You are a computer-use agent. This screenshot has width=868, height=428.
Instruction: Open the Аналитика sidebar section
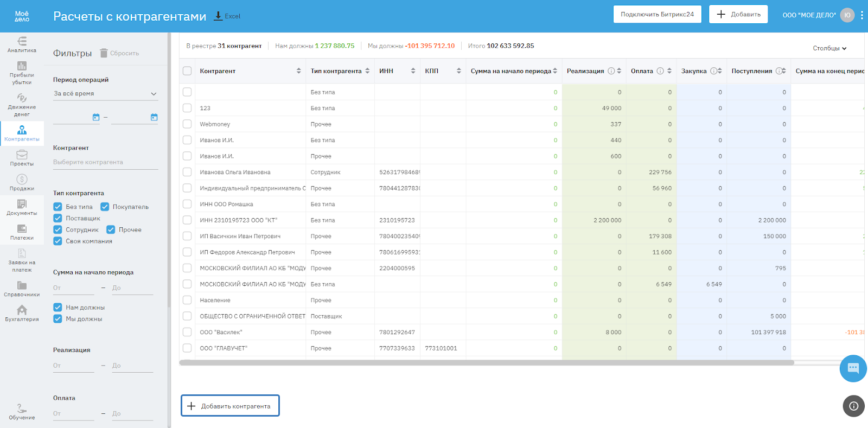pos(22,44)
